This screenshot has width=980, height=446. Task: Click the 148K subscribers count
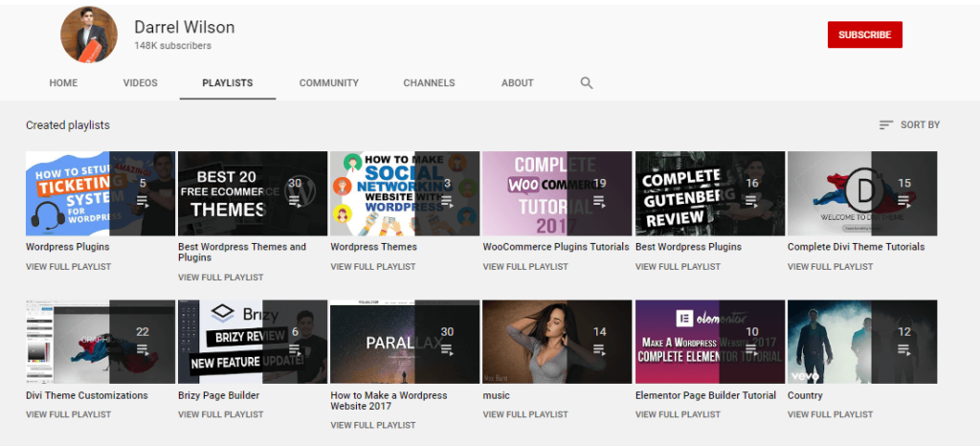[x=172, y=46]
